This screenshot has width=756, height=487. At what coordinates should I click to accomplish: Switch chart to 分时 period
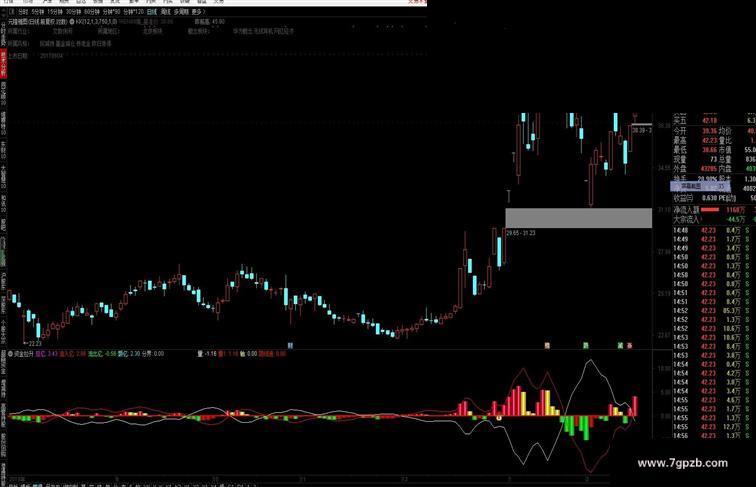[23, 12]
